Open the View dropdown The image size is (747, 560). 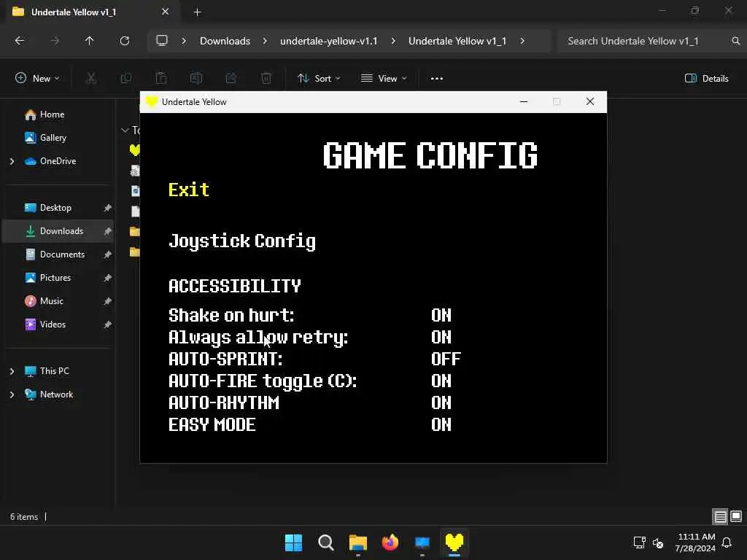[384, 79]
